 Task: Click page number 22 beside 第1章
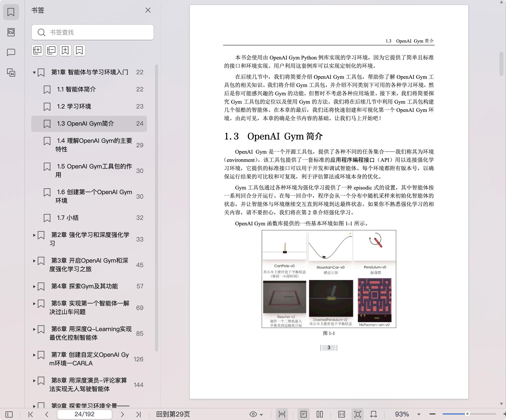[140, 73]
